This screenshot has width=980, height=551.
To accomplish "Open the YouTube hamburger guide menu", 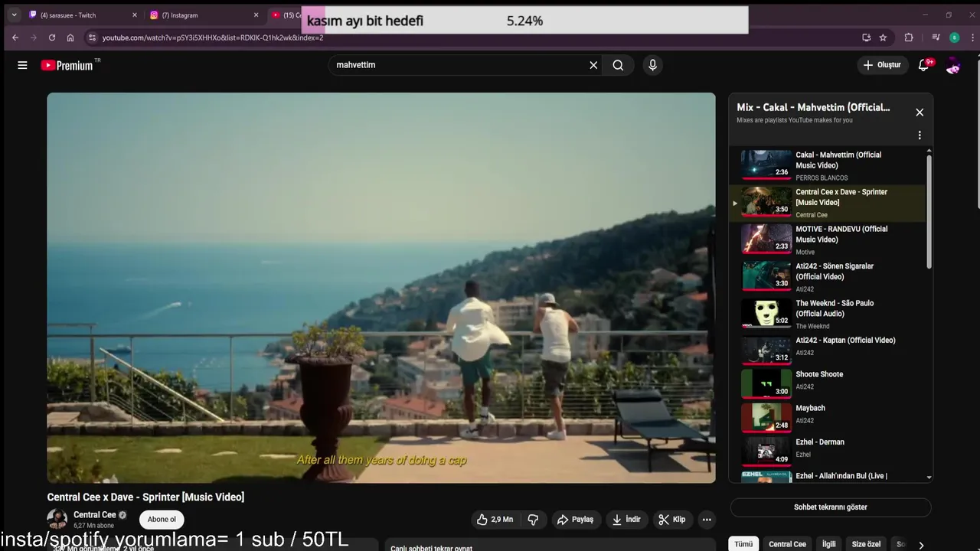I will [22, 65].
